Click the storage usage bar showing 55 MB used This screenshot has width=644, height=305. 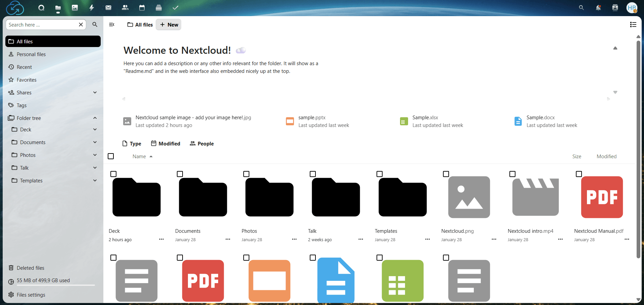tap(43, 280)
